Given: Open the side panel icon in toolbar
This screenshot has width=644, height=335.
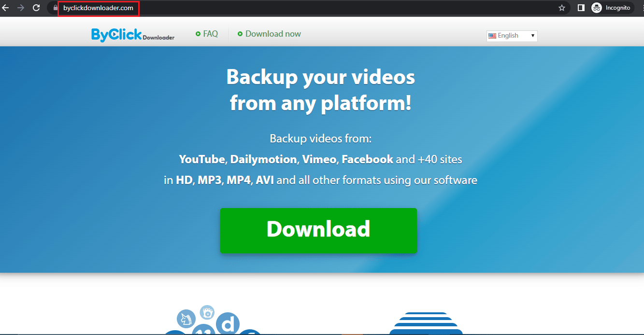Looking at the screenshot, I should point(581,8).
